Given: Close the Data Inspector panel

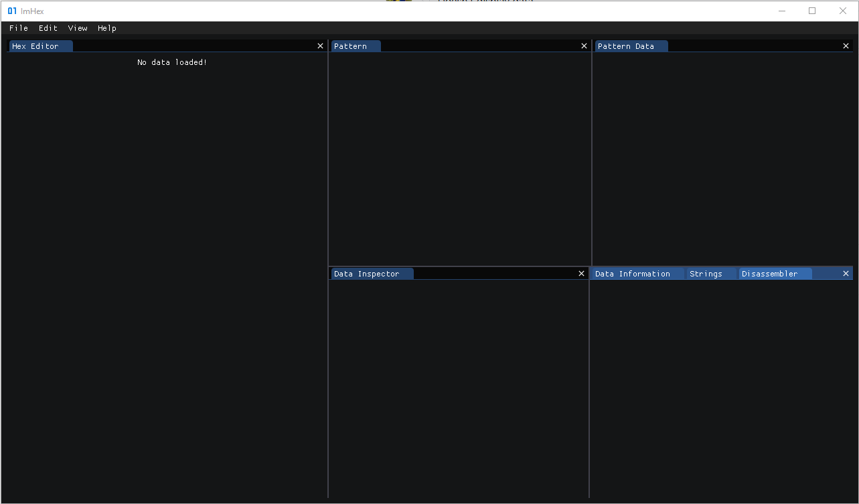Looking at the screenshot, I should [x=581, y=274].
